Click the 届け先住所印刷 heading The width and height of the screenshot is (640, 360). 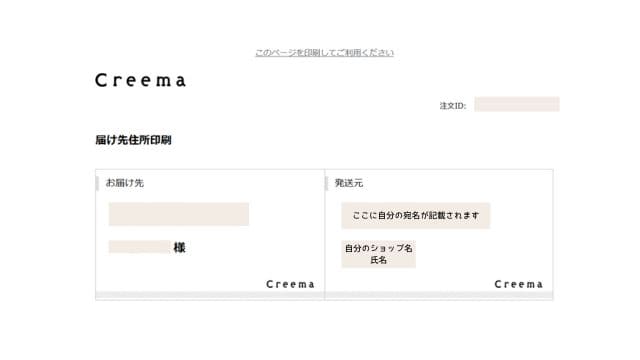coord(133,140)
